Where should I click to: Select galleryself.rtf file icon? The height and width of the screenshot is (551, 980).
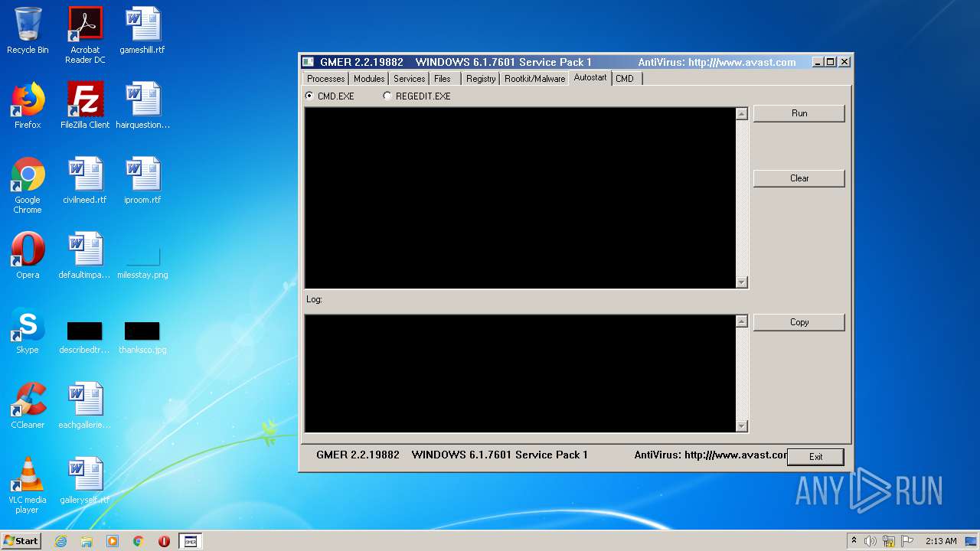pos(85,481)
